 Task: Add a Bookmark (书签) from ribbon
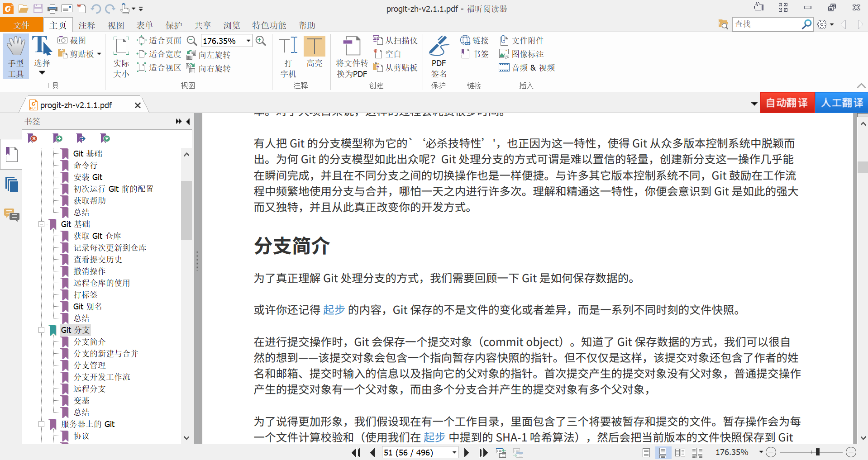click(x=474, y=54)
